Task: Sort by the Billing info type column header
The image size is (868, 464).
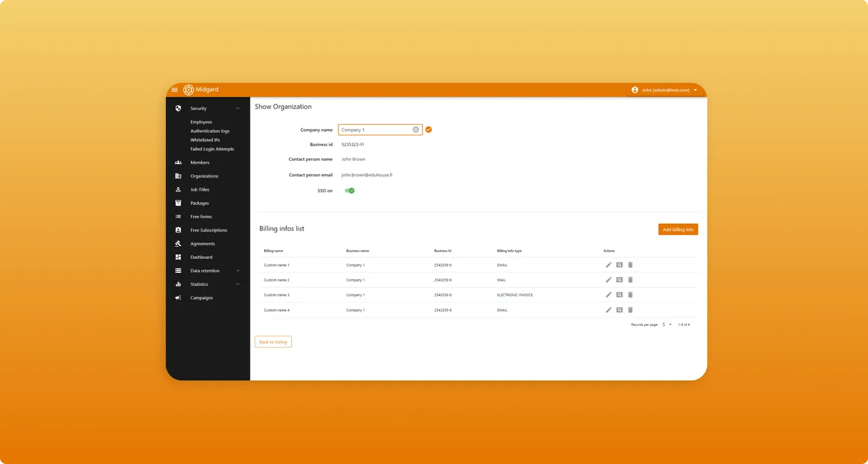Action: click(x=510, y=250)
